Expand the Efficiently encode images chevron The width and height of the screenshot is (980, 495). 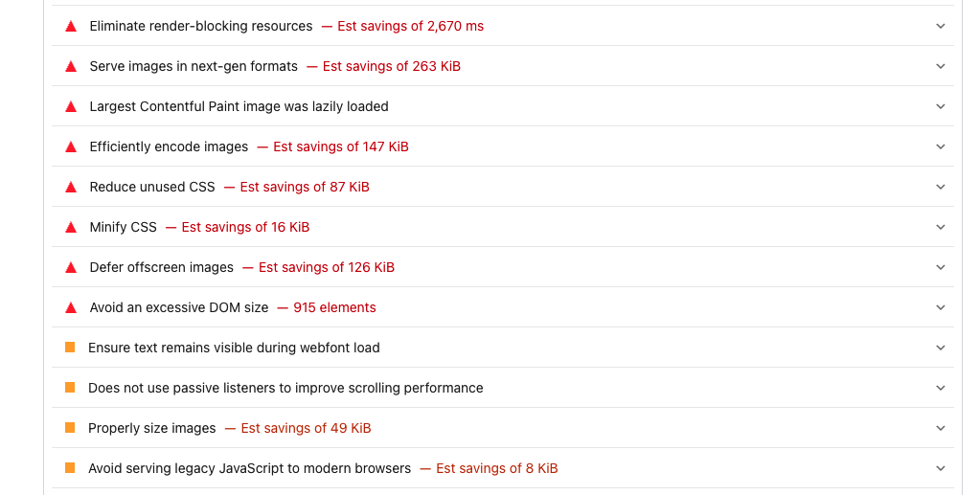[940, 146]
